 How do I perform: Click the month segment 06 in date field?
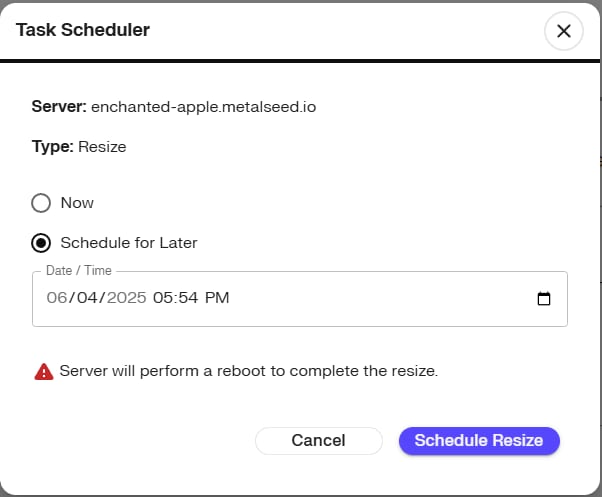(56, 298)
